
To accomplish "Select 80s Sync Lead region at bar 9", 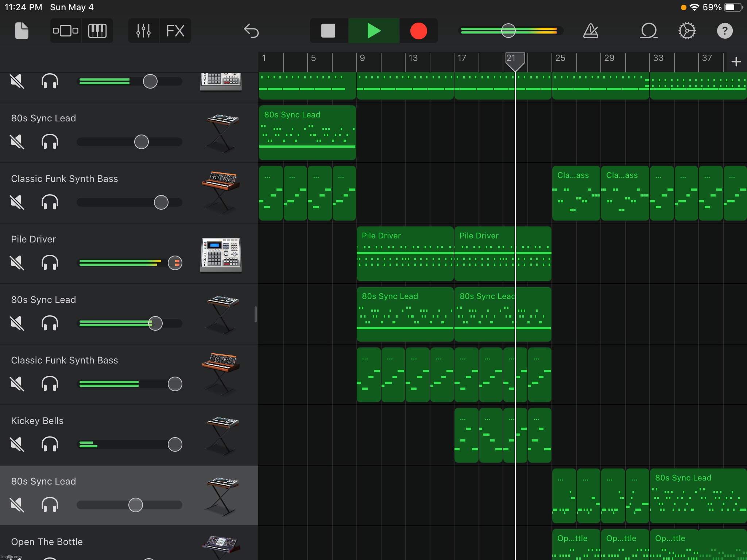I will point(405,314).
